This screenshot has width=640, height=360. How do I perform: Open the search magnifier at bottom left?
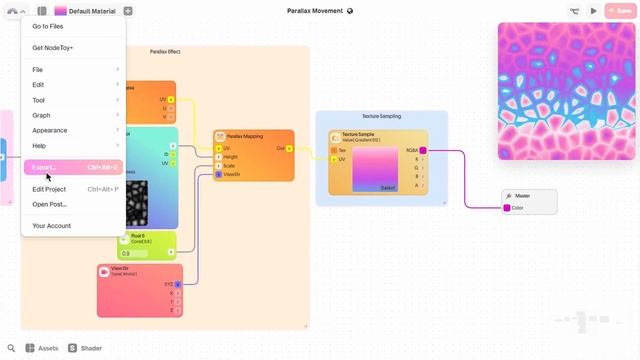pos(11,348)
